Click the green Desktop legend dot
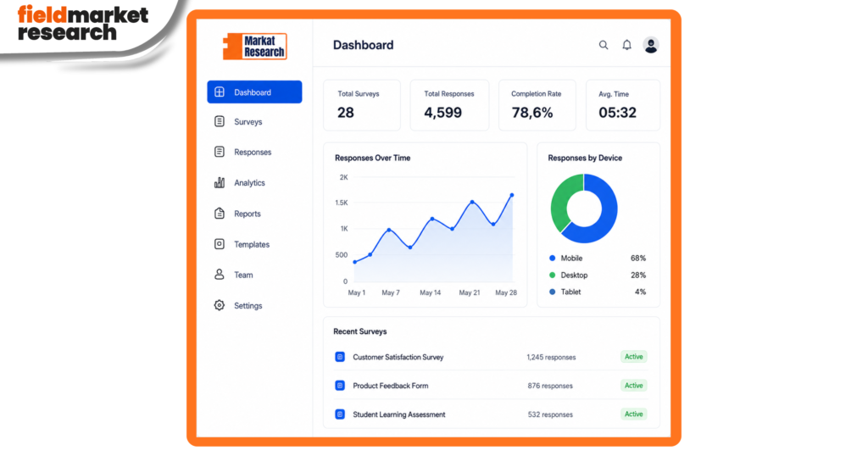Screen dimensions: 868x456 [x=552, y=275]
